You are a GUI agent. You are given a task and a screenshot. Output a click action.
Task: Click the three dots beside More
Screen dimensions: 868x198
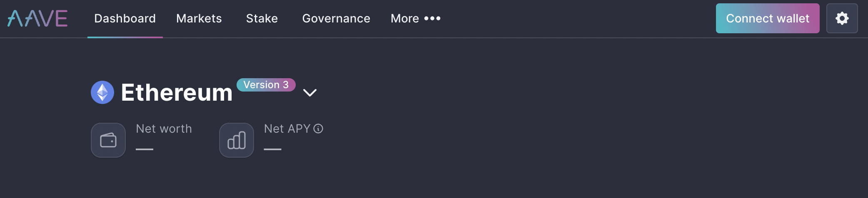click(432, 18)
